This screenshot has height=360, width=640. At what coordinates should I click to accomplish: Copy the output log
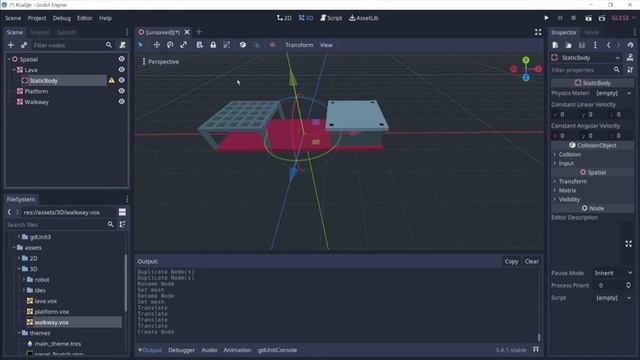511,261
